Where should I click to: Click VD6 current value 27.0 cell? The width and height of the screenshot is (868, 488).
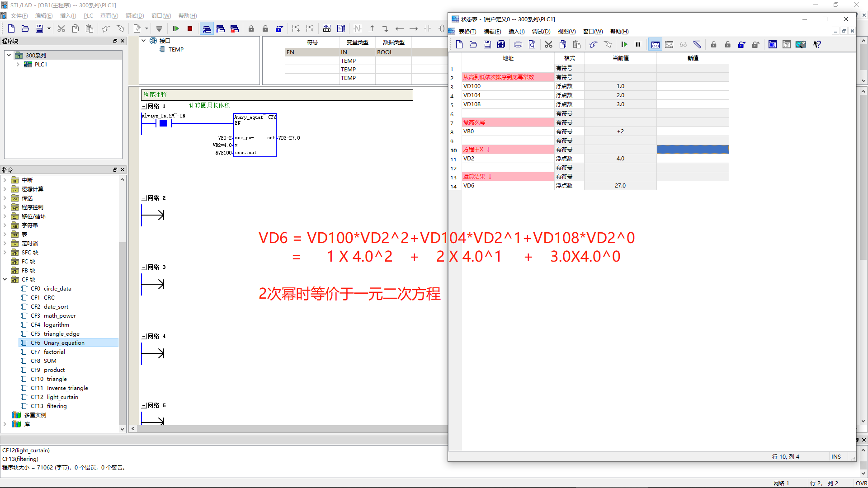[620, 186]
